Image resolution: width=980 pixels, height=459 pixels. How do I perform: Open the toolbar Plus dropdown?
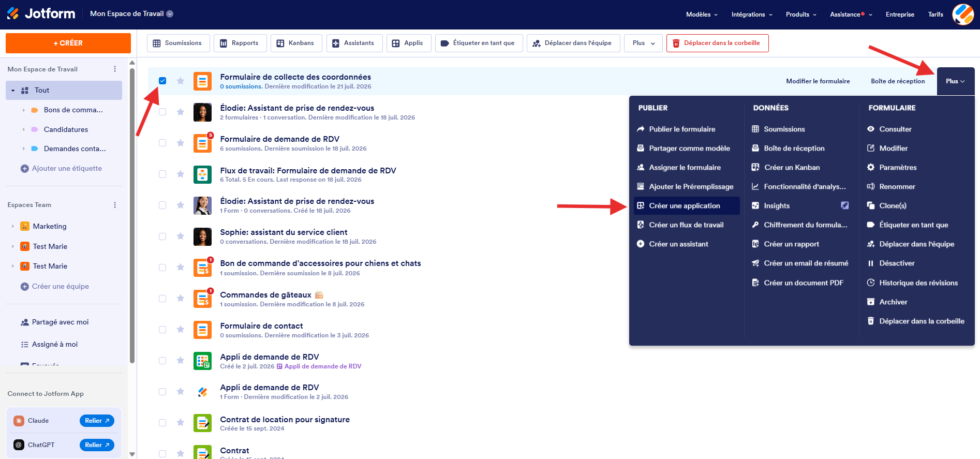(644, 43)
